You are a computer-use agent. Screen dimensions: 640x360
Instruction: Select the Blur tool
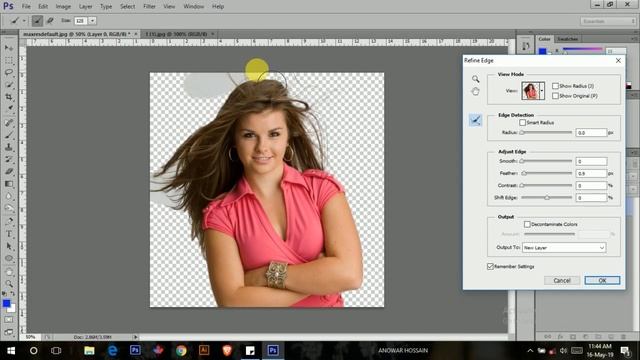(x=9, y=196)
